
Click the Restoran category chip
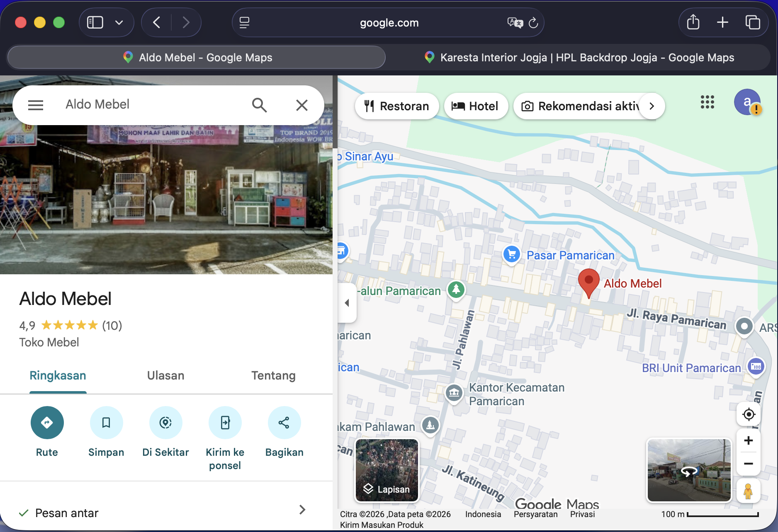(x=397, y=106)
